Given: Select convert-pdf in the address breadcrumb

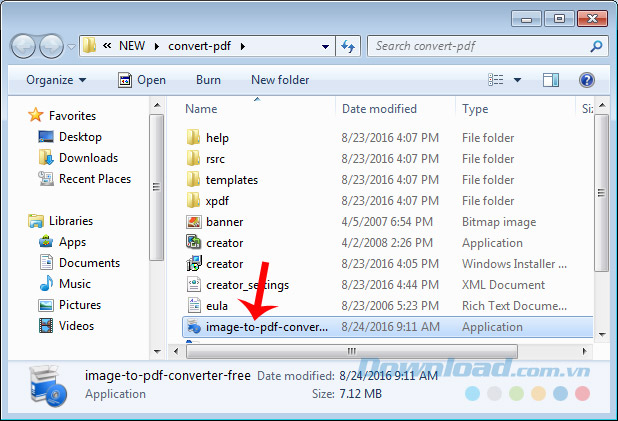Looking at the screenshot, I should (x=199, y=46).
